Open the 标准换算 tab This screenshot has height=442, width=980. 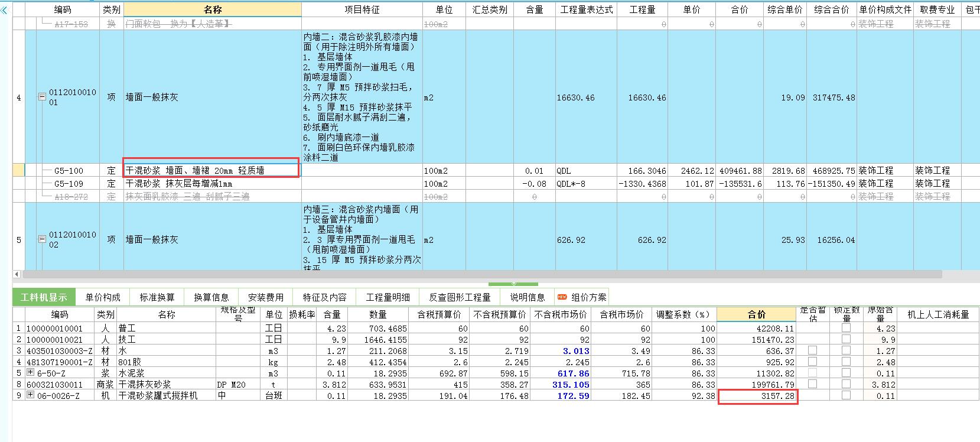157,297
